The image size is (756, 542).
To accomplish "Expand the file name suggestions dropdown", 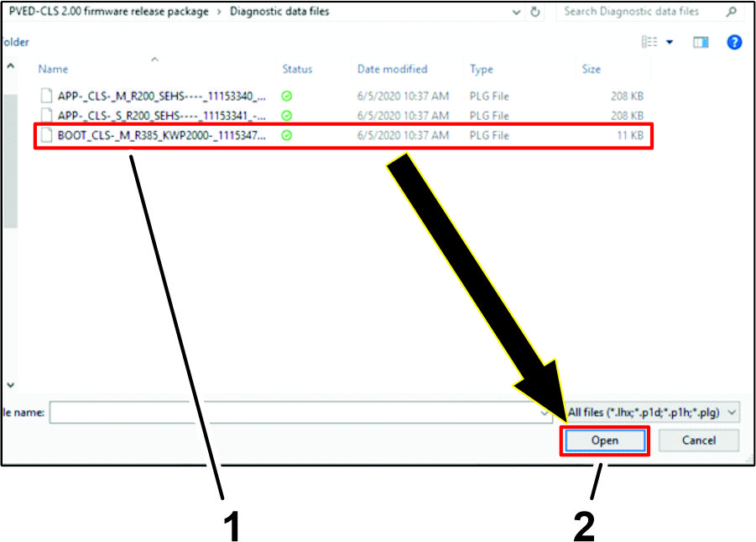I will click(x=545, y=413).
